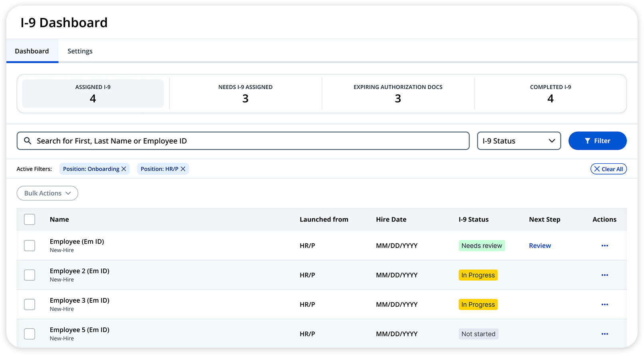This screenshot has width=644, height=355.
Task: Select the Expiring Authorization Docs card
Action: (398, 93)
